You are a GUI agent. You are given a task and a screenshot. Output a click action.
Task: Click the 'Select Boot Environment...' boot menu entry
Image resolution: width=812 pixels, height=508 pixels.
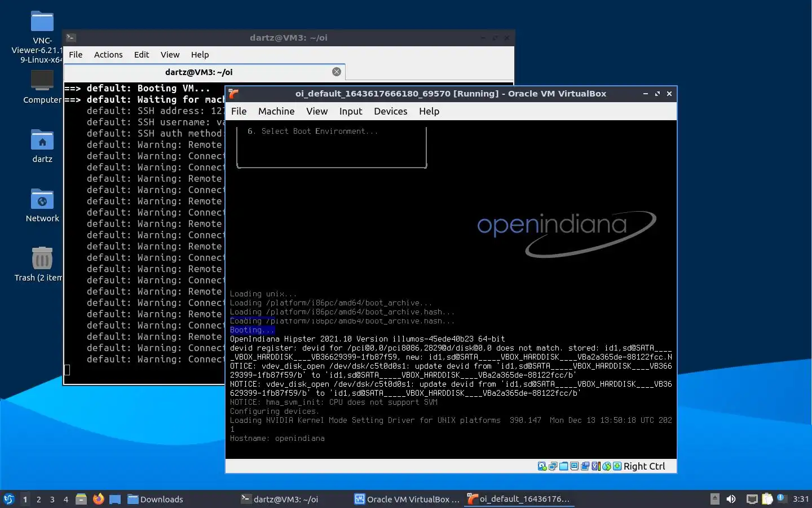point(313,131)
